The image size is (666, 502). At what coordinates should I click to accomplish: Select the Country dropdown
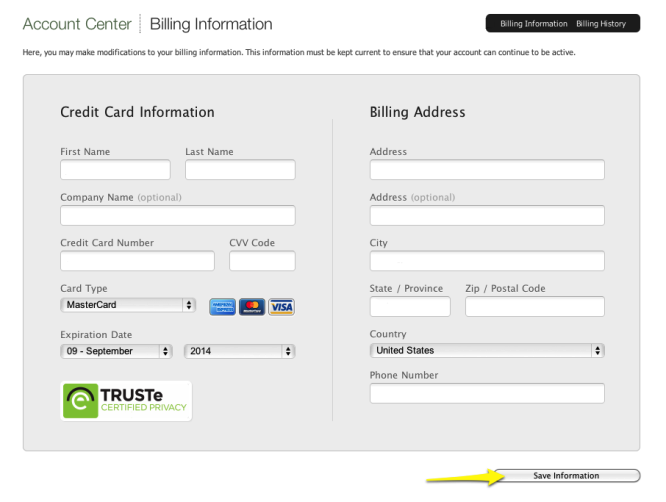(x=487, y=351)
